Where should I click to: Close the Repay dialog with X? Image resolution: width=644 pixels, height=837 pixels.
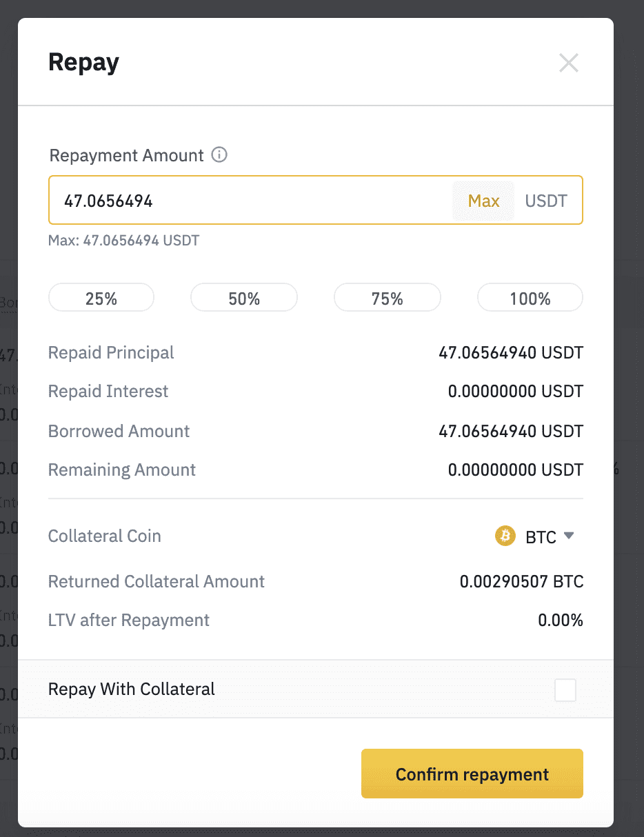click(568, 63)
